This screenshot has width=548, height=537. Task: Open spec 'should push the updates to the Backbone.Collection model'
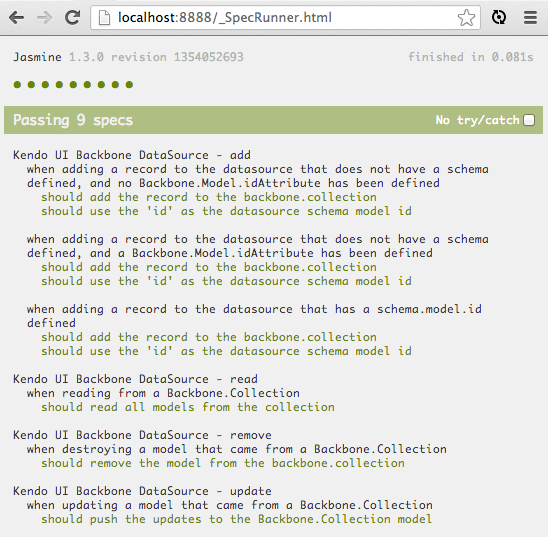[x=237, y=519]
